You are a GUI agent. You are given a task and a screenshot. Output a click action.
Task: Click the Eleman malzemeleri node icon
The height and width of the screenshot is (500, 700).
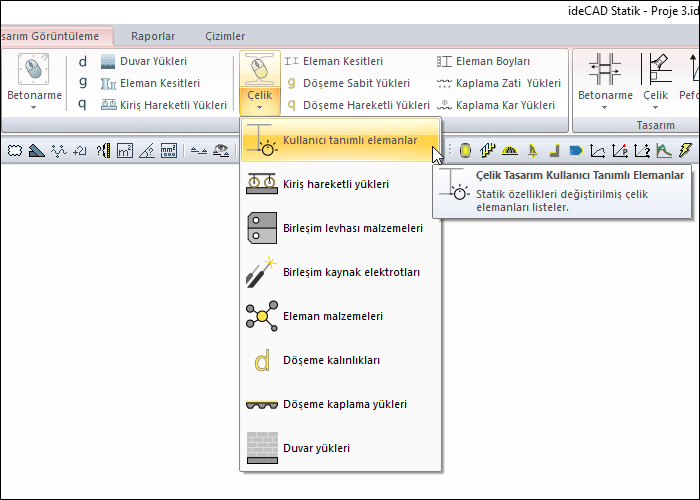click(262, 316)
